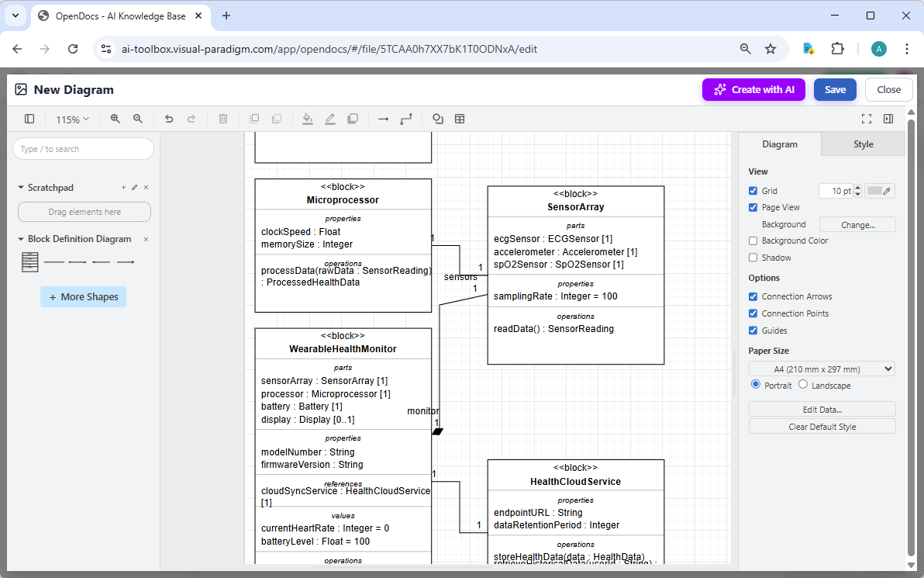Image resolution: width=924 pixels, height=578 pixels.
Task: Collapse the Scratchpad section
Action: coord(19,187)
